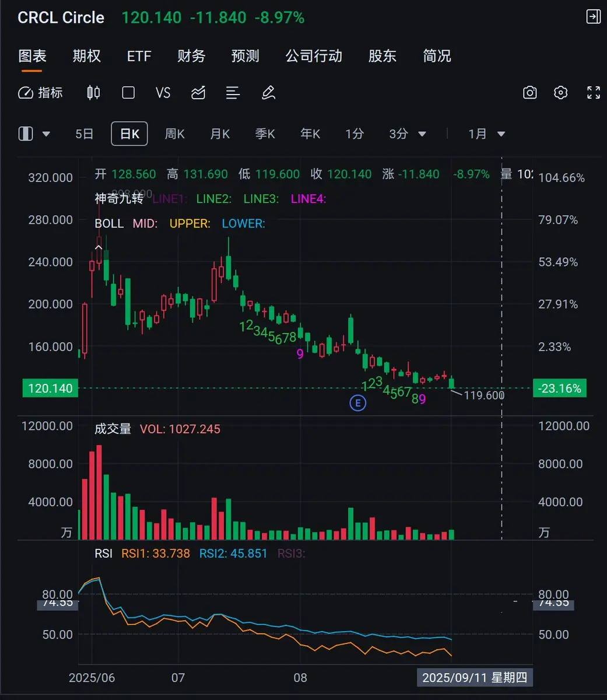Click the 收 120.140 close value
The height and width of the screenshot is (700, 607).
[341, 174]
